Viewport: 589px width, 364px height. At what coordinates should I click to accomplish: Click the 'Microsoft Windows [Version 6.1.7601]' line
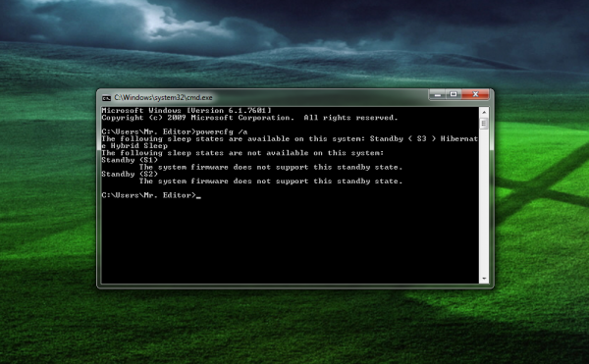(x=187, y=110)
